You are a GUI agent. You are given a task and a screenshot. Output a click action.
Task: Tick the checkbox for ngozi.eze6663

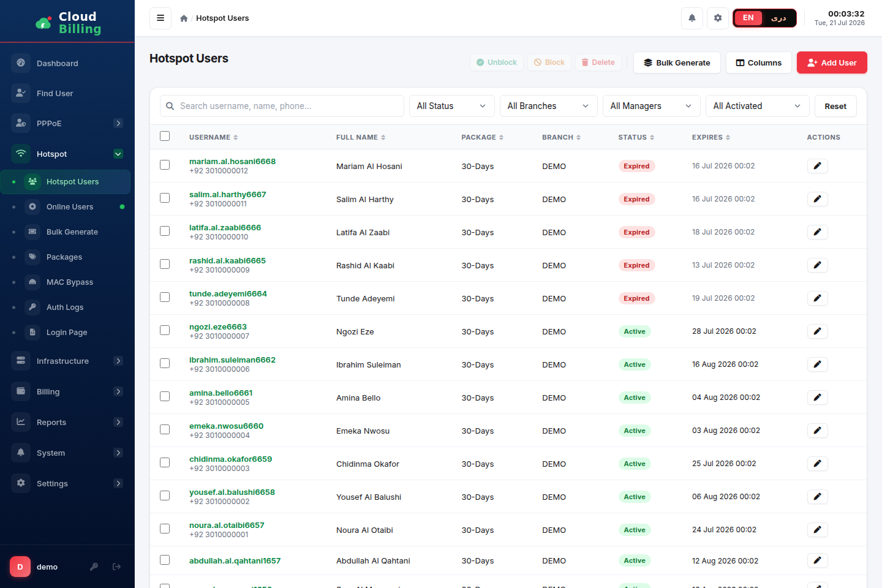point(165,330)
